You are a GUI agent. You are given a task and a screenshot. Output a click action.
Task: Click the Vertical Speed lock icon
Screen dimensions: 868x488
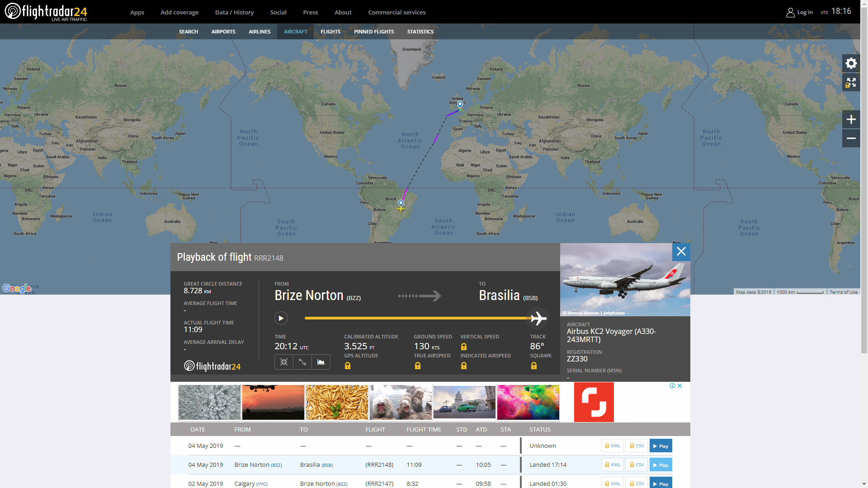point(463,347)
